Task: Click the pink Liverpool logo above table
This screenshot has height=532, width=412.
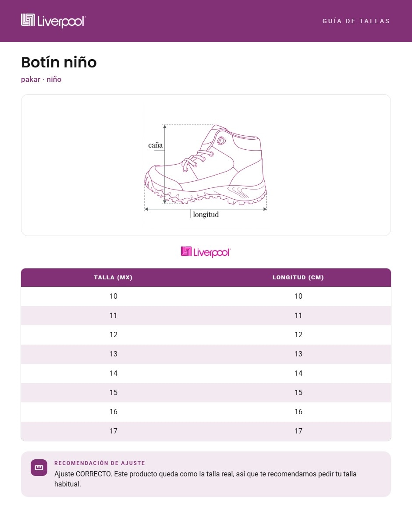Action: point(206,252)
